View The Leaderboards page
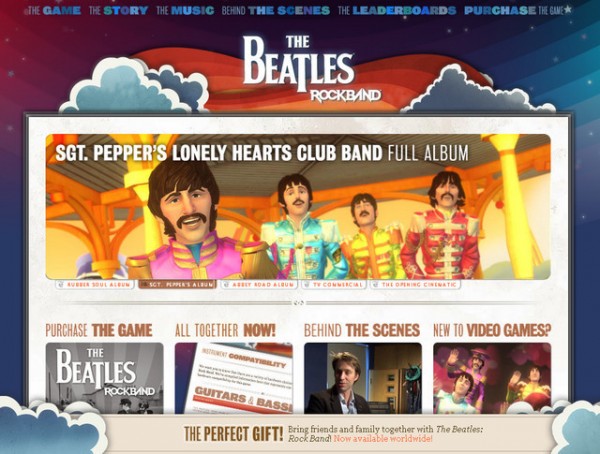The image size is (600, 454). [397, 10]
